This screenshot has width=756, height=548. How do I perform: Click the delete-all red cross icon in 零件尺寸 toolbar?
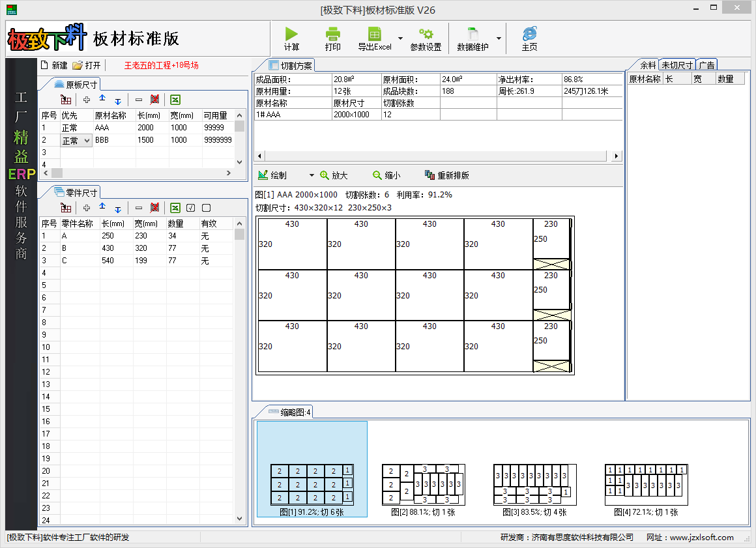pos(154,208)
